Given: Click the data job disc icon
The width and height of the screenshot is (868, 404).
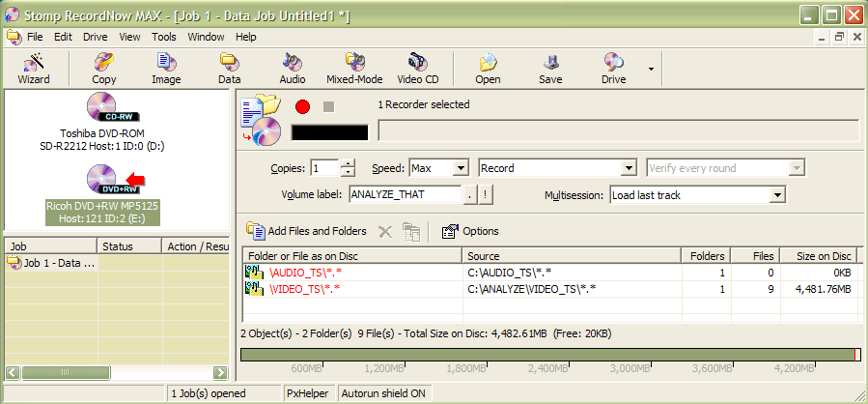Looking at the screenshot, I should [262, 120].
